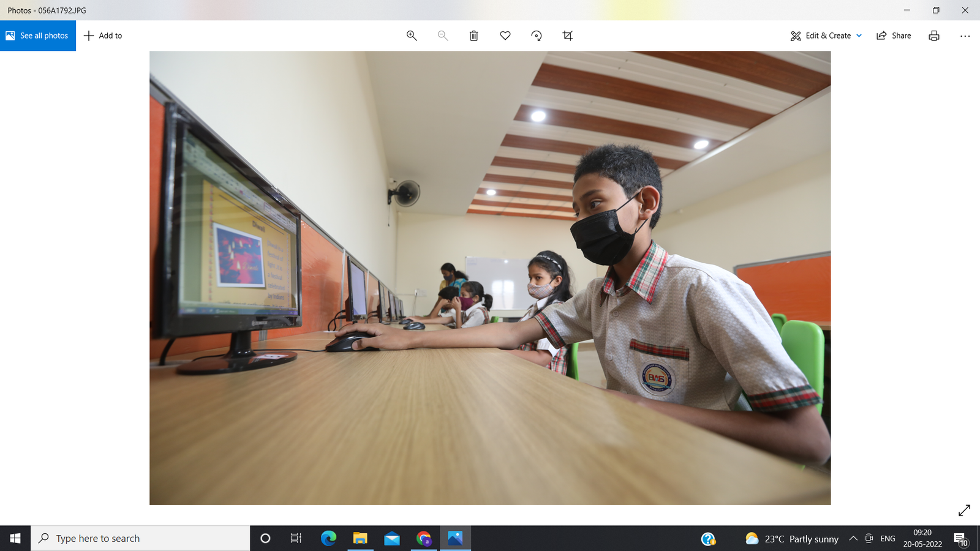The height and width of the screenshot is (551, 980).
Task: Click the displayed classroom photo
Action: (x=490, y=278)
